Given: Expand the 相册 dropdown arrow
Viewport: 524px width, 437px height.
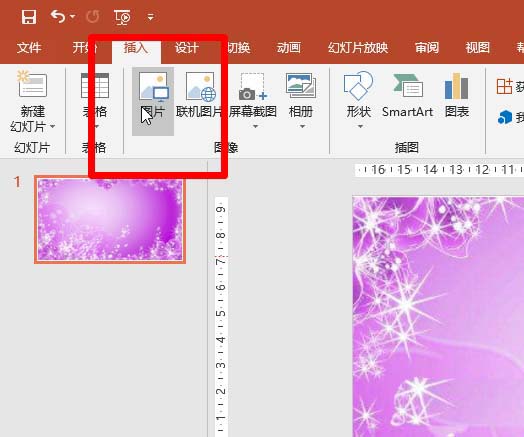Looking at the screenshot, I should pos(302,127).
